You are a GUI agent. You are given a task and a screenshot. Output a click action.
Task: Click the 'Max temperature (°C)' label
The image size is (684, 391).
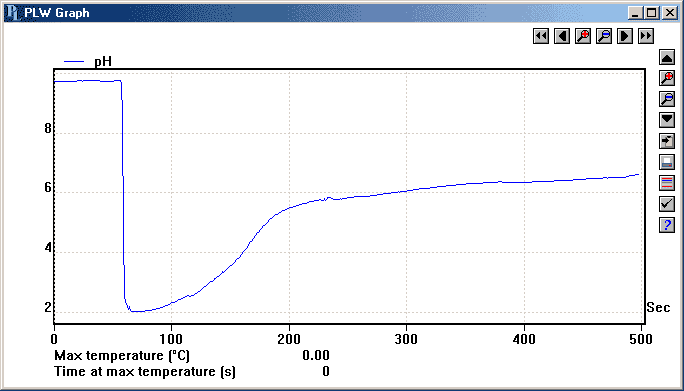(x=122, y=355)
